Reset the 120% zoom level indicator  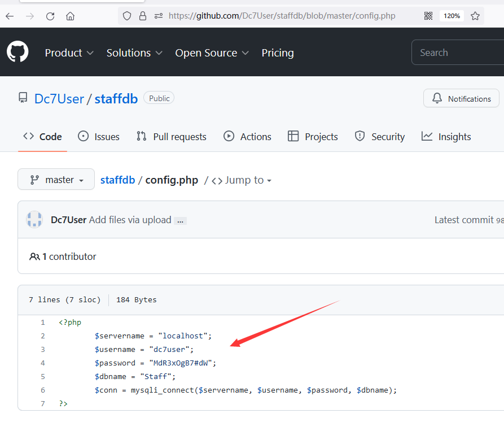(452, 16)
